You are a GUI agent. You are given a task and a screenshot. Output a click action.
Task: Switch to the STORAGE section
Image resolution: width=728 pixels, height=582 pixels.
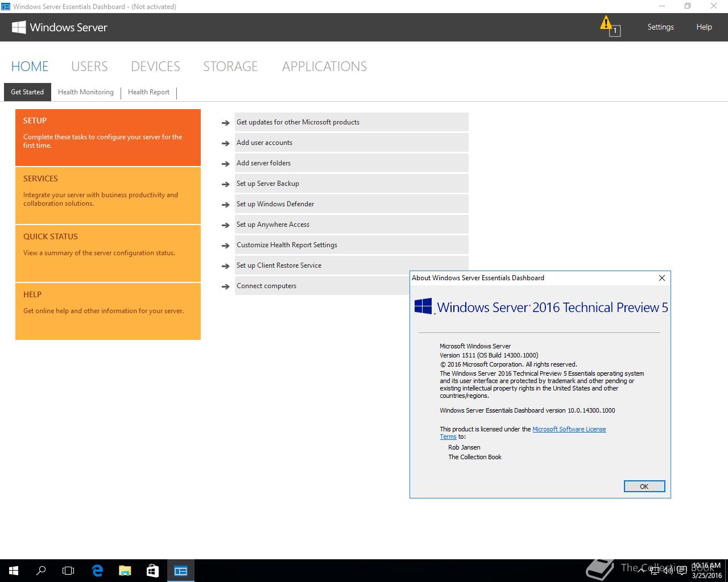pyautogui.click(x=230, y=66)
